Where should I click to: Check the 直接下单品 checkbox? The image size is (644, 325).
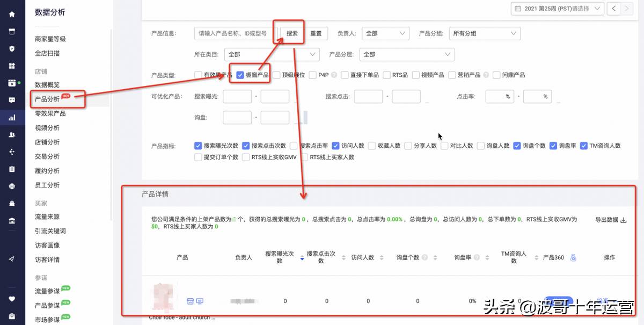[345, 75]
